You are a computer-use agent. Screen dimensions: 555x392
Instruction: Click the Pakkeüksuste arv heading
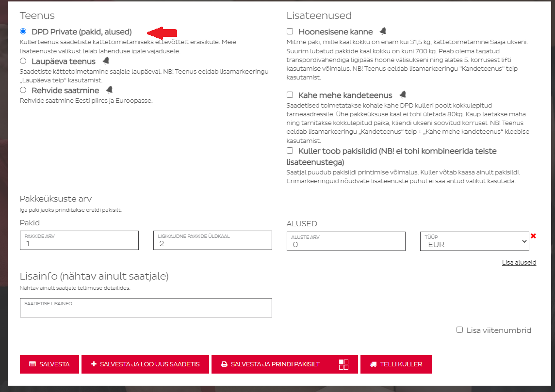pos(56,199)
